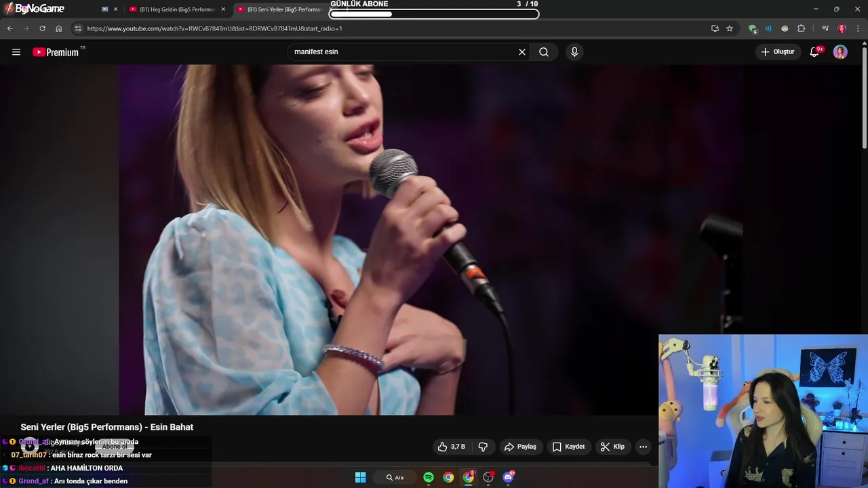Viewport: 868px width, 488px height.
Task: Bookmark this page with star icon
Action: (730, 28)
